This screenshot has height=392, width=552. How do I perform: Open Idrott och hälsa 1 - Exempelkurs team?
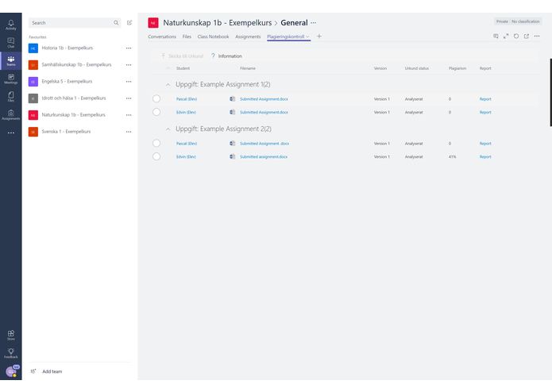74,98
